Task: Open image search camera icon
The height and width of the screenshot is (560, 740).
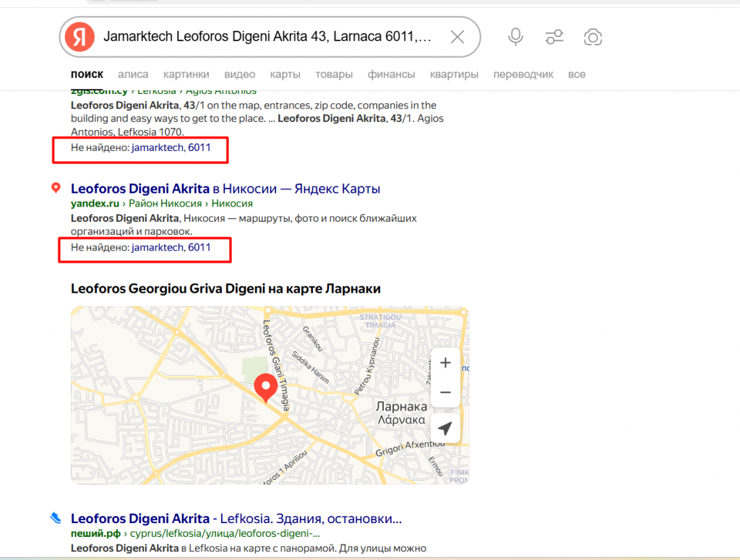Action: click(593, 37)
